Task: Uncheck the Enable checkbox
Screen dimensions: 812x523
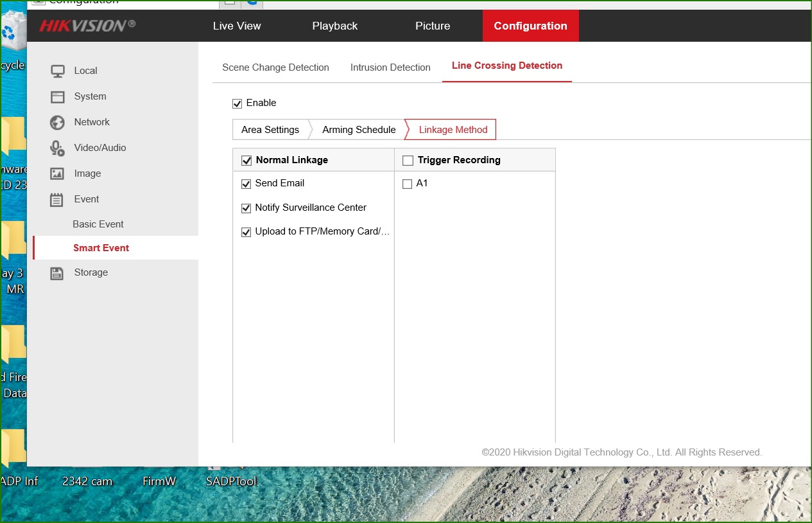Action: tap(238, 103)
